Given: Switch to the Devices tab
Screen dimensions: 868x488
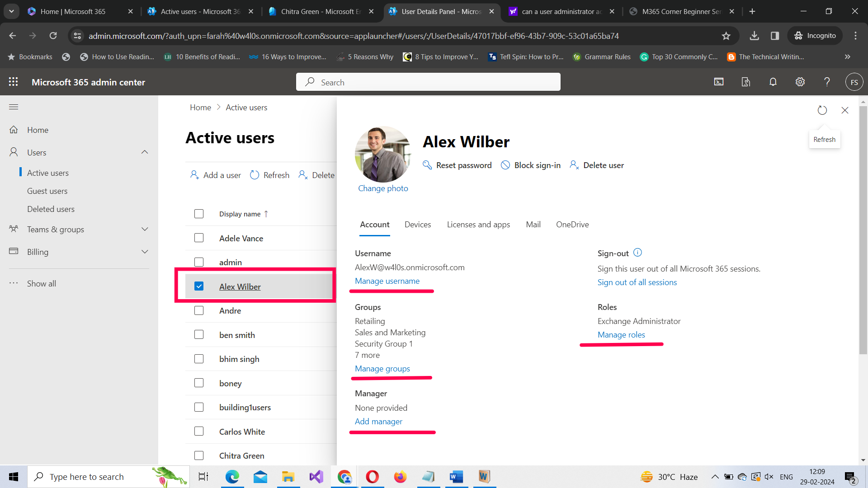Looking at the screenshot, I should [x=417, y=224].
